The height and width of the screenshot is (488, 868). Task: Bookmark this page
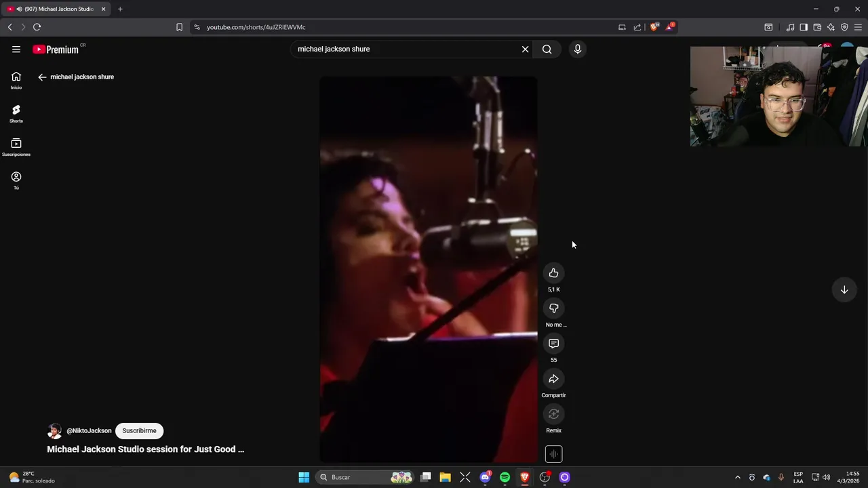click(x=179, y=27)
